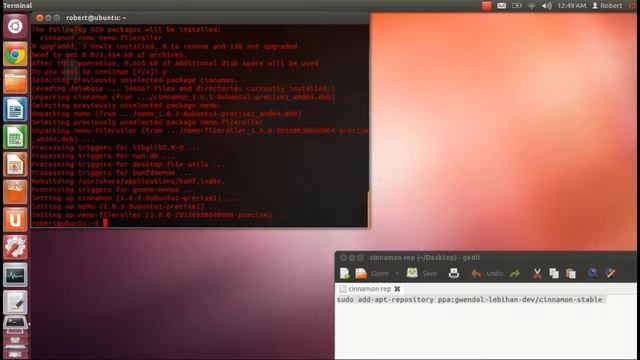The image size is (640, 360).
Task: Paste the clipboard in gedit toolbar
Action: 571,273
